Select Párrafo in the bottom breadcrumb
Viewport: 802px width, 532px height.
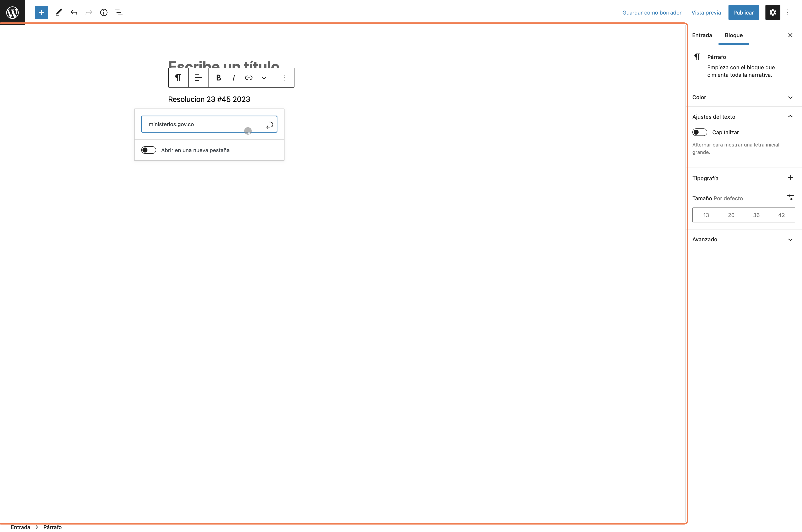53,527
